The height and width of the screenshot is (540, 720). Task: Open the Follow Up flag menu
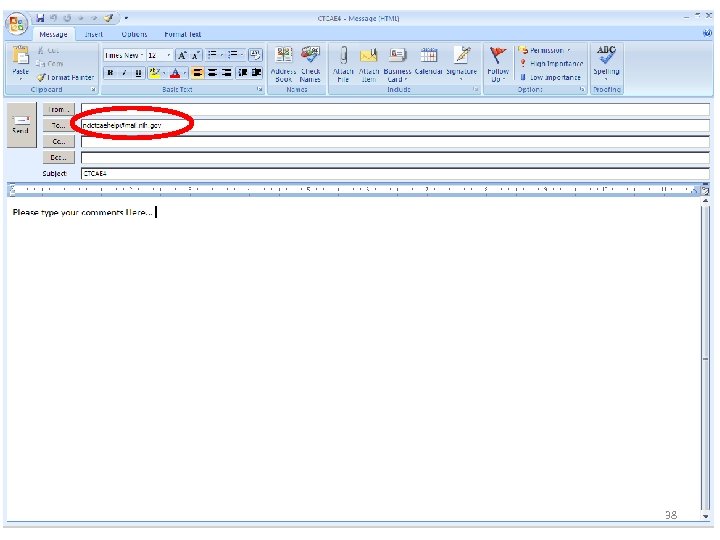tap(498, 64)
